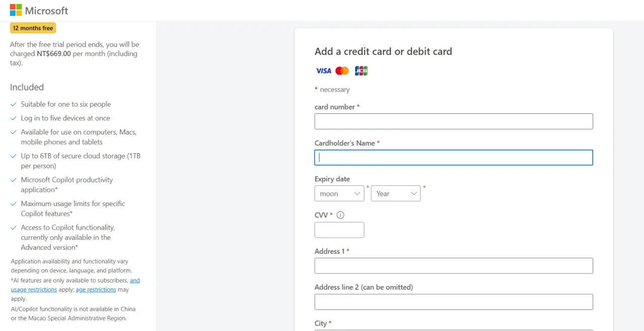Click the Mastercard icon

pyautogui.click(x=342, y=71)
